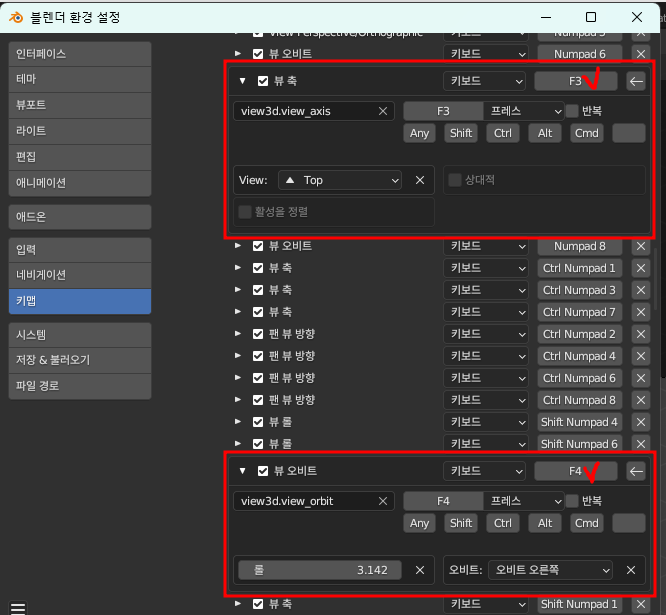Remove the Shift Numpad 1 keymap item
The image size is (666, 615).
pyautogui.click(x=641, y=604)
